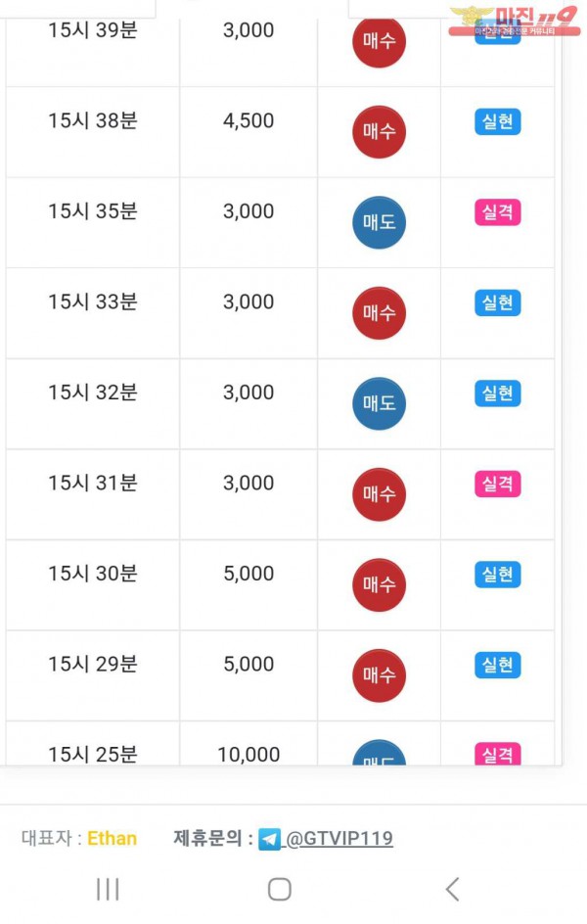Screen dimensions: 587x924
Task: Click the 마진119 logo at top right
Action: click(514, 22)
